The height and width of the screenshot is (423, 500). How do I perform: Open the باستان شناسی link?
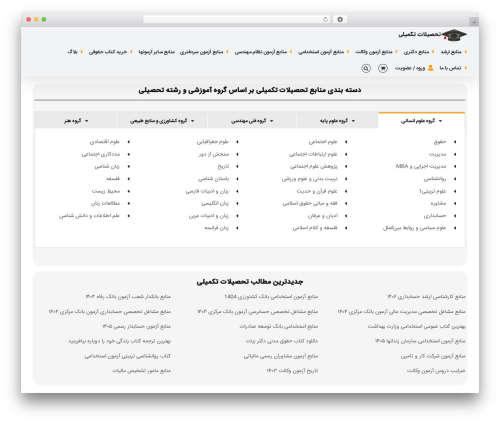pyautogui.click(x=213, y=179)
